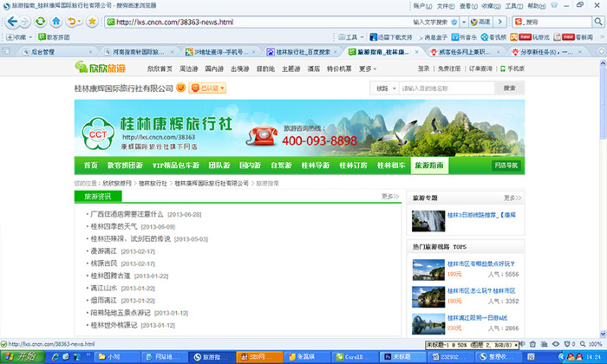Open the 线路 search category dropdown
This screenshot has height=364, width=607.
click(385, 88)
